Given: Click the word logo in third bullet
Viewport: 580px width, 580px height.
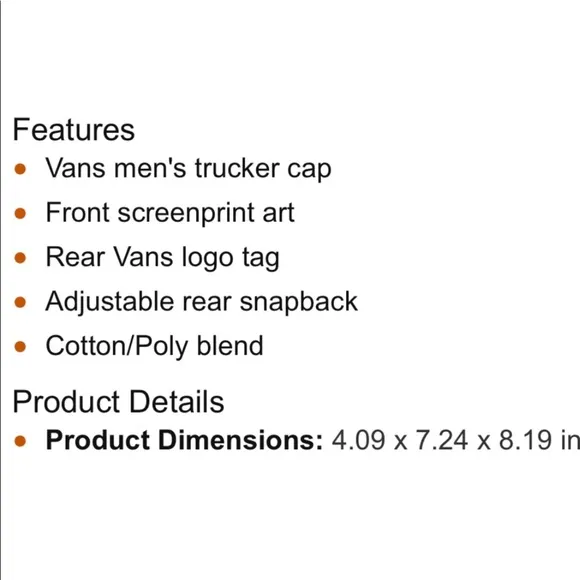Looking at the screenshot, I should coord(208,259).
